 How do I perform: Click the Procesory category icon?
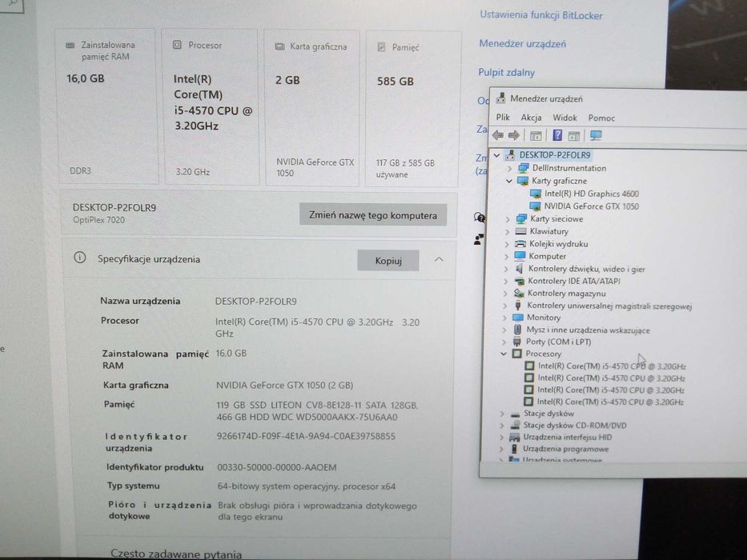pos(517,354)
